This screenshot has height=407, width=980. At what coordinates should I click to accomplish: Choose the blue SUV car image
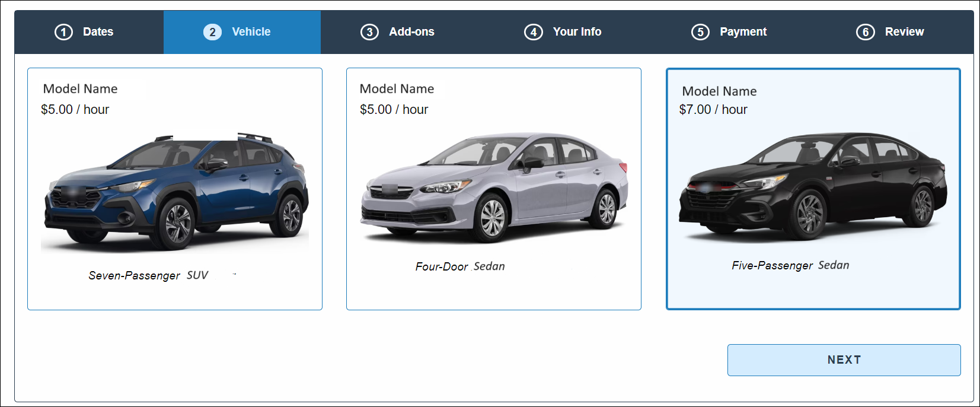tap(175, 191)
